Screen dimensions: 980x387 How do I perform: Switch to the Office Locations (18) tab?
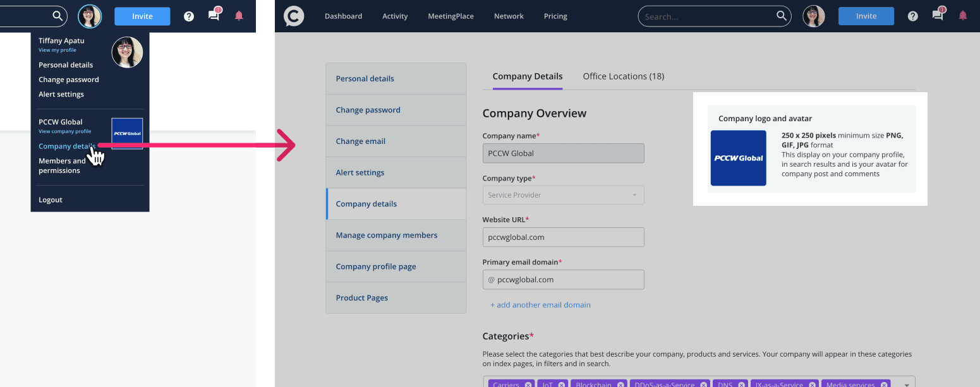pos(623,76)
